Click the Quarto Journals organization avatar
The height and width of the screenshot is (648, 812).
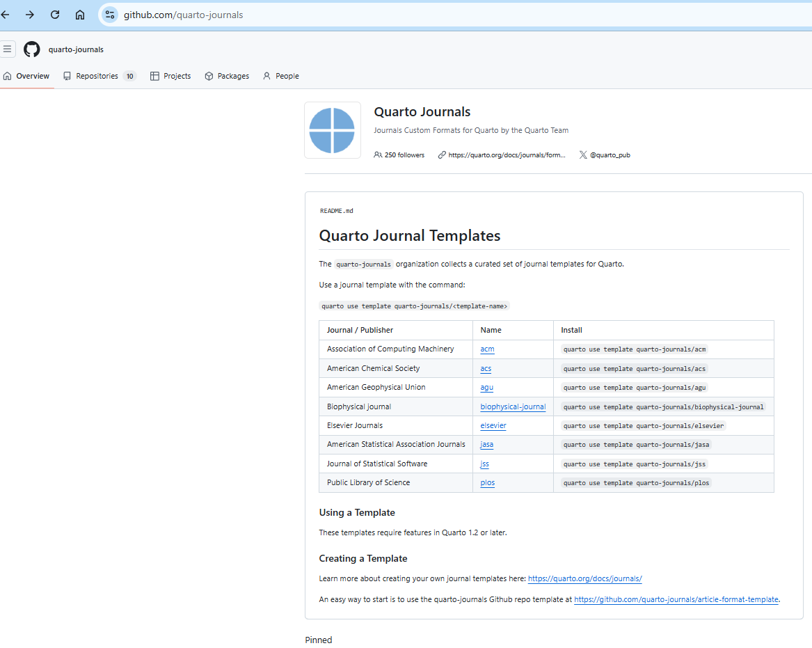(x=333, y=130)
